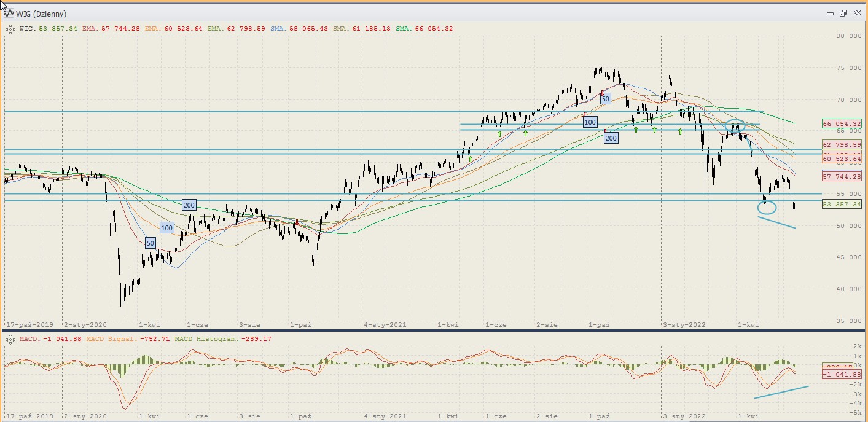Viewport: 868px width, 422px height.
Task: Click the 66 054.32 price tag on the axis
Action: [x=841, y=123]
